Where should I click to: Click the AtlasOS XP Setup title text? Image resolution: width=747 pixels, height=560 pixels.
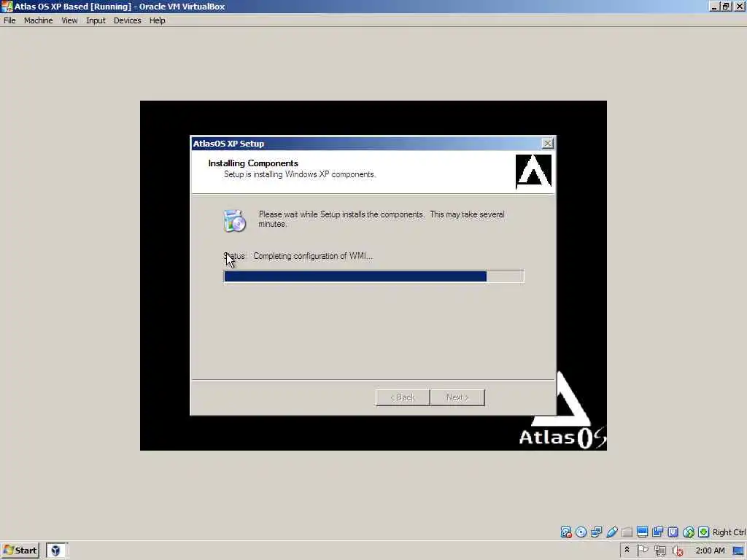point(228,144)
